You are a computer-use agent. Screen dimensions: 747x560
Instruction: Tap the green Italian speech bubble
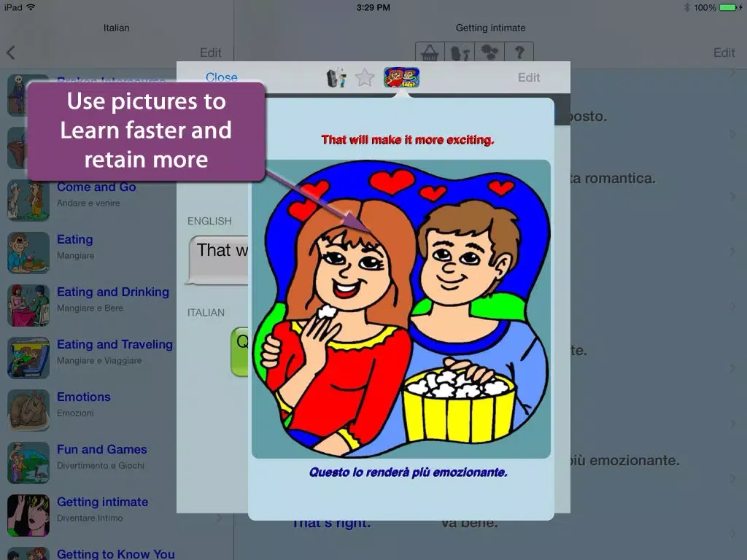[239, 351]
